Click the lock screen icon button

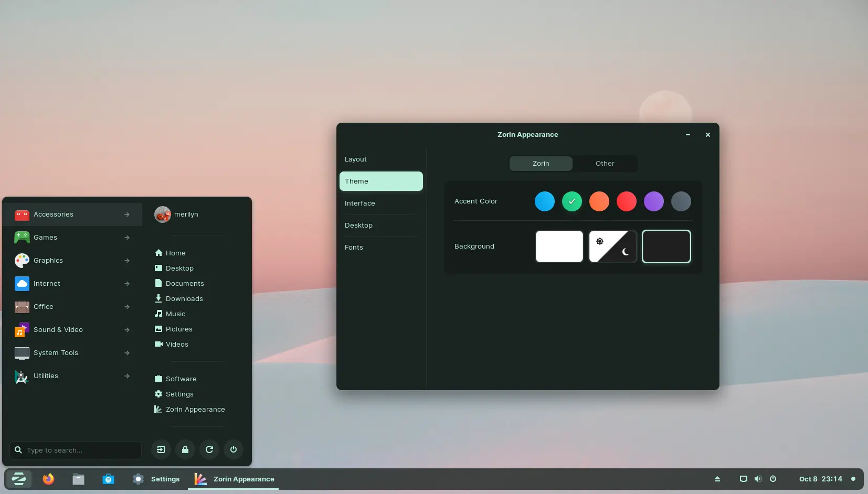[185, 449]
